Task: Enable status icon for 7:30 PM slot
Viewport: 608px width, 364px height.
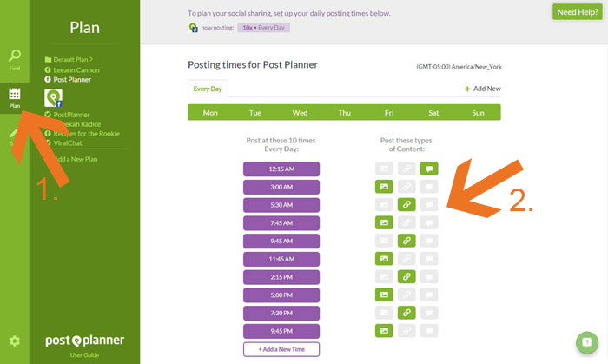Action: (429, 313)
